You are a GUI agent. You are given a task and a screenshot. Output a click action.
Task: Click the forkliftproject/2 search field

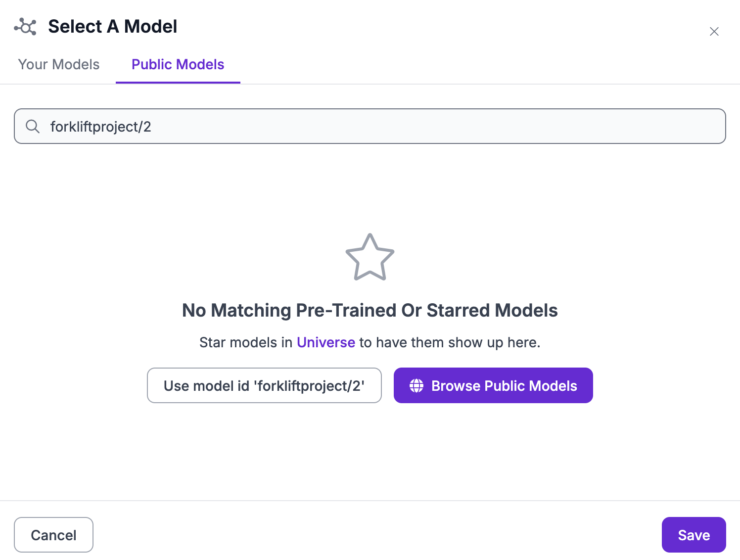346,126
